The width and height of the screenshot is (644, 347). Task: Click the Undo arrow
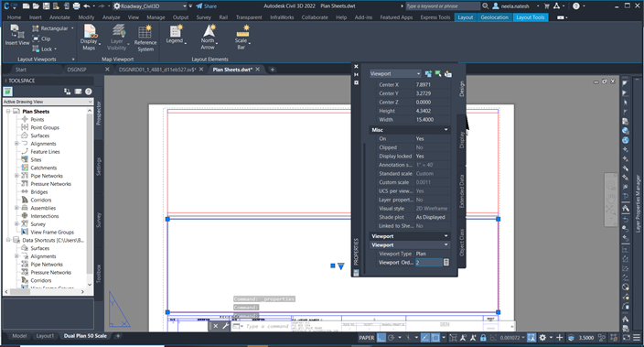pos(86,6)
